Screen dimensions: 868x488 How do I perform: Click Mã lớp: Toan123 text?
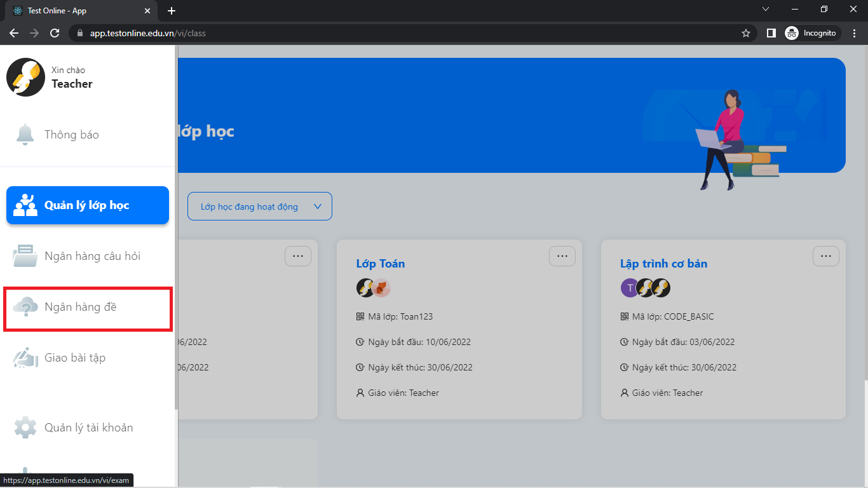point(400,316)
